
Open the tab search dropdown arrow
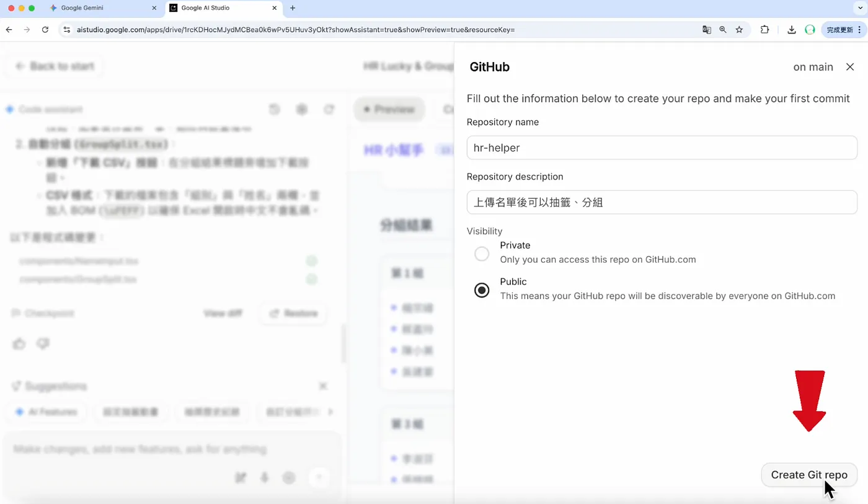coord(860,8)
